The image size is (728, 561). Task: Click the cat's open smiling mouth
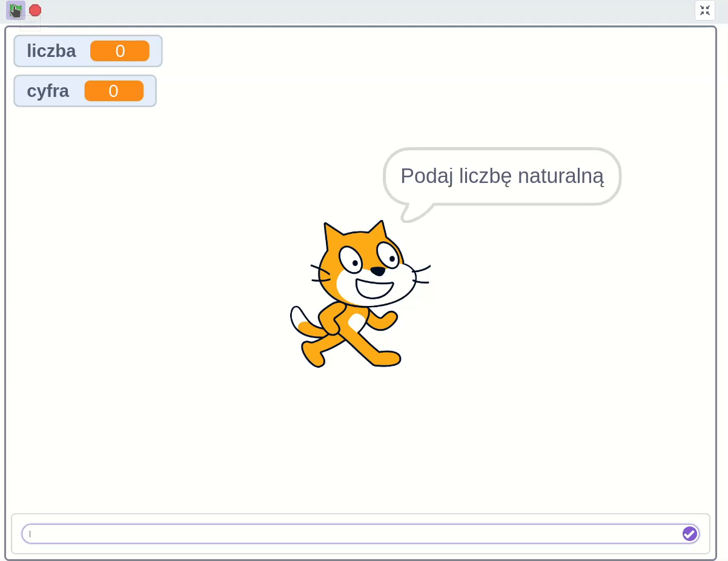point(374,287)
